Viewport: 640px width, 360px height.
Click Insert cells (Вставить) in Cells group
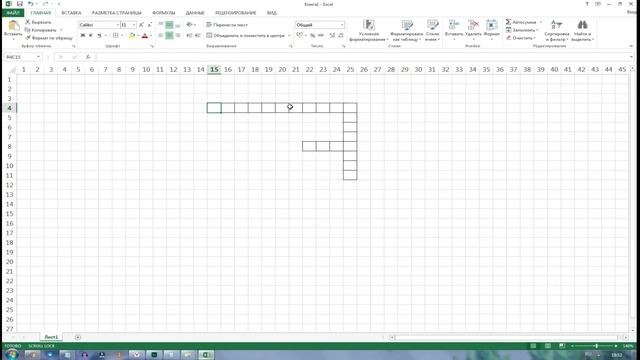454,30
